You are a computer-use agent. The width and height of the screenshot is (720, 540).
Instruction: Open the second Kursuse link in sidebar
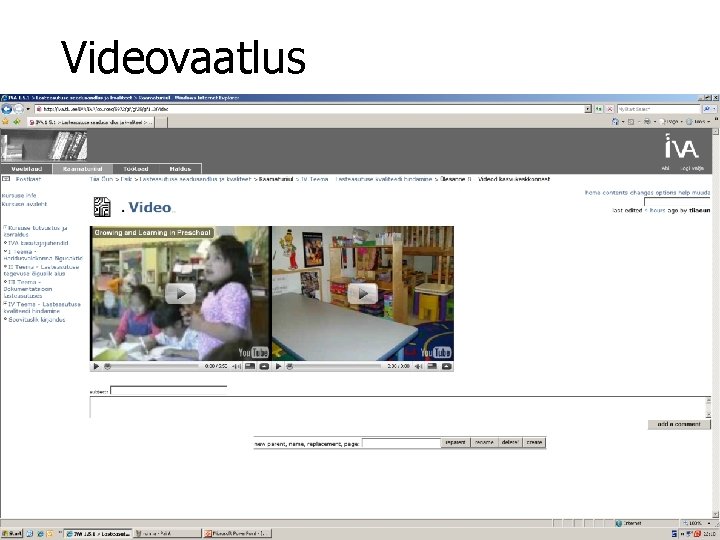(24, 204)
